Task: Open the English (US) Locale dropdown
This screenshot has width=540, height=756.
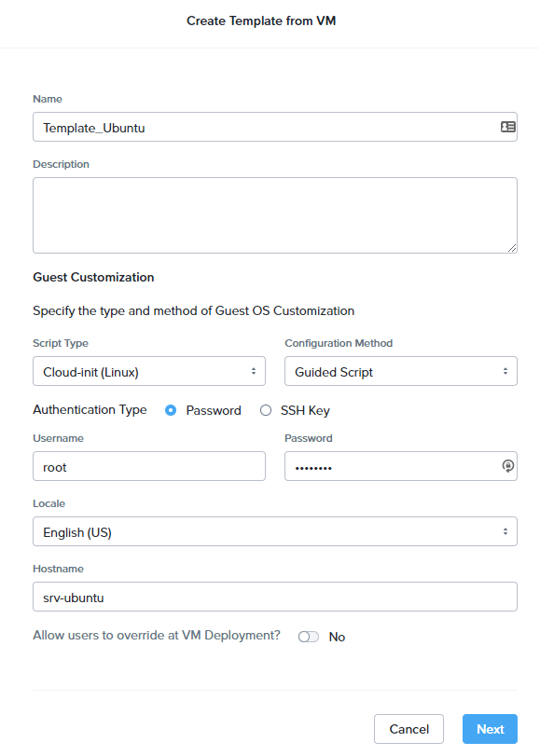Action: click(275, 531)
